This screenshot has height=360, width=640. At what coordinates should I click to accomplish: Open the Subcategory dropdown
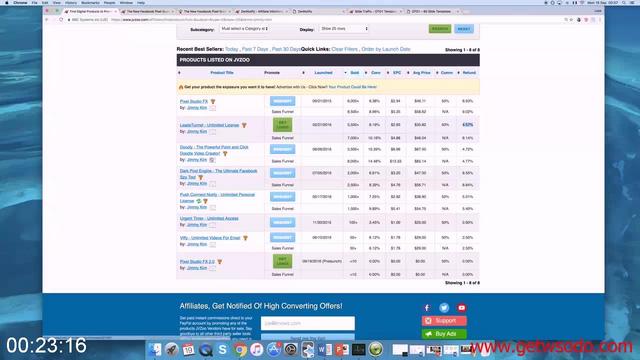click(244, 29)
